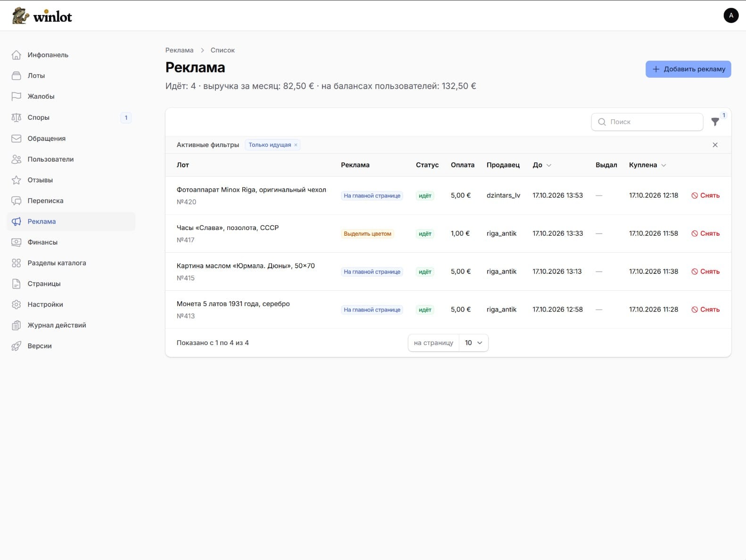Sort the table by Куплена column

(647, 165)
